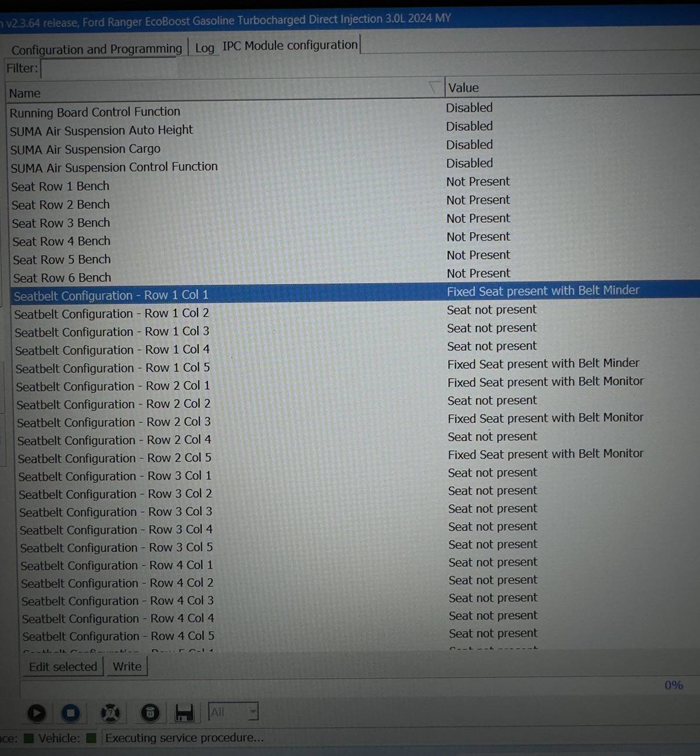Click the trash delete icon

150,712
